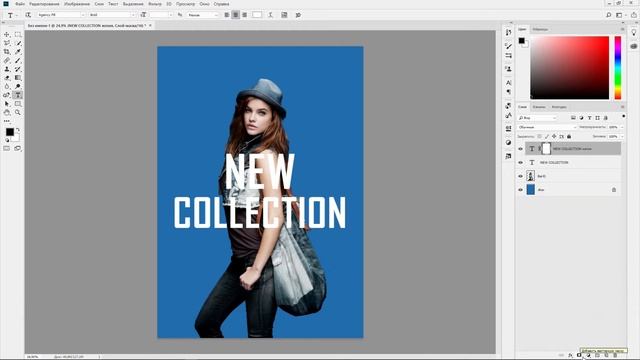Viewport: 640px width, 360px height.
Task: Select the Hand tool
Action: coord(7,112)
